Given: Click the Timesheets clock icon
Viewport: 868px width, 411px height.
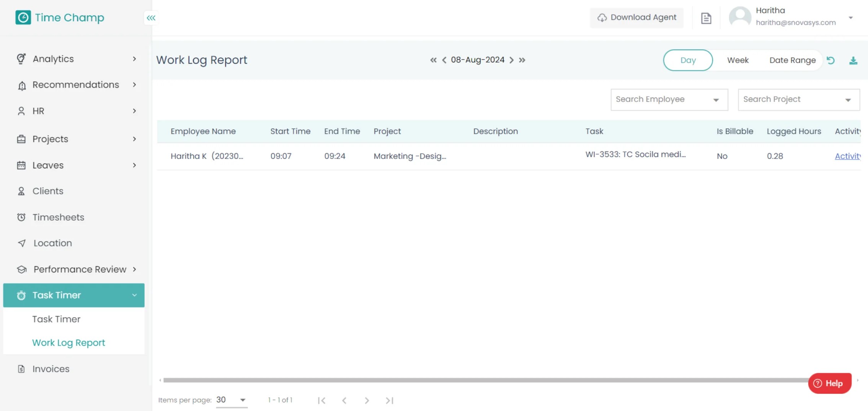Looking at the screenshot, I should [21, 217].
